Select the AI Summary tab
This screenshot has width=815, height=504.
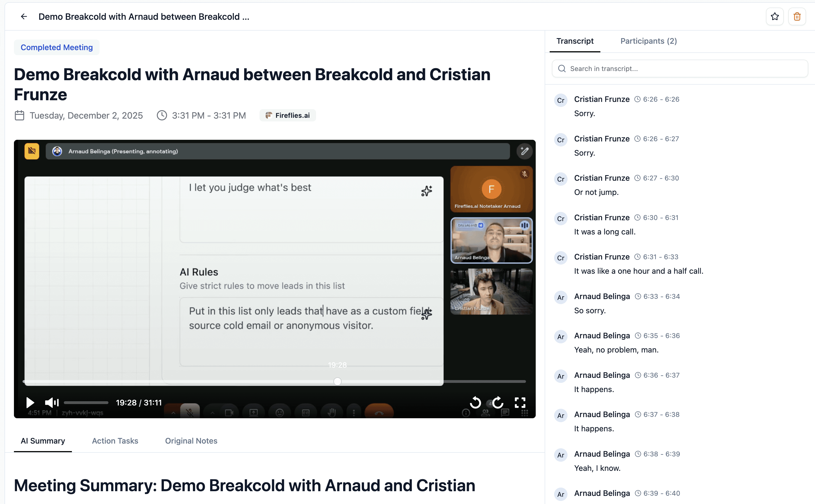43,441
